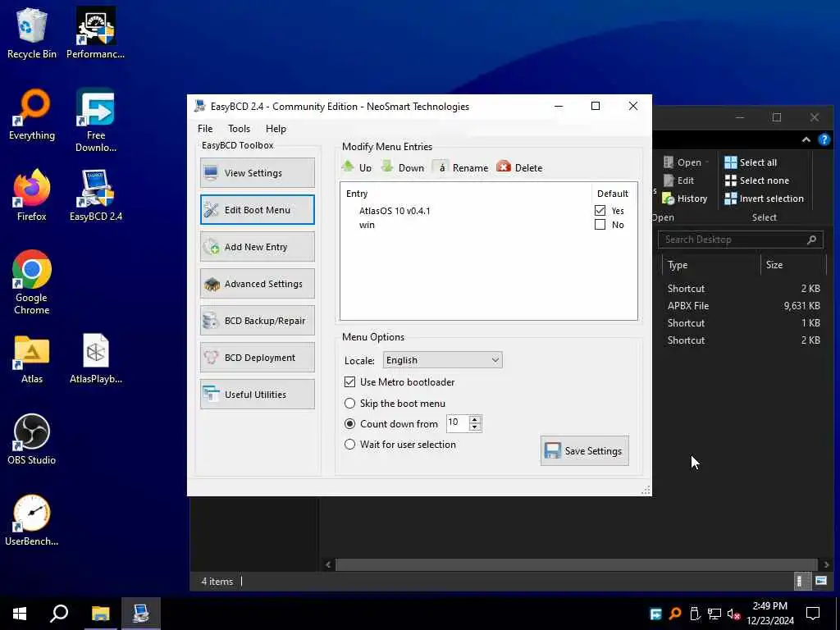This screenshot has width=840, height=630.
Task: Select the AtlasPlaybook file desktop icon
Action: tap(95, 359)
